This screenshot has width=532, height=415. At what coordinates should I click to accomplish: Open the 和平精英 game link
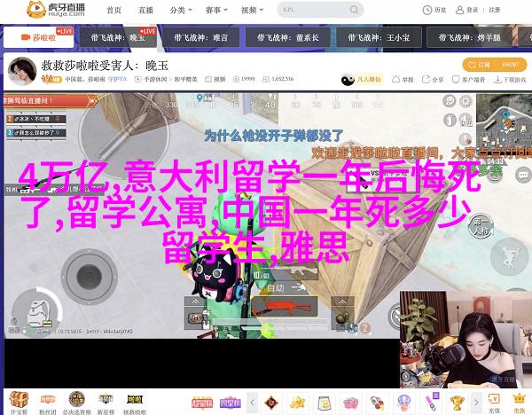click(x=185, y=79)
